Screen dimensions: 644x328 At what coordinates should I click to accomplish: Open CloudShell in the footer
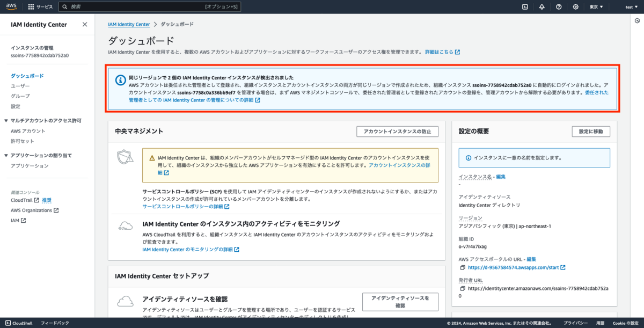(18, 323)
